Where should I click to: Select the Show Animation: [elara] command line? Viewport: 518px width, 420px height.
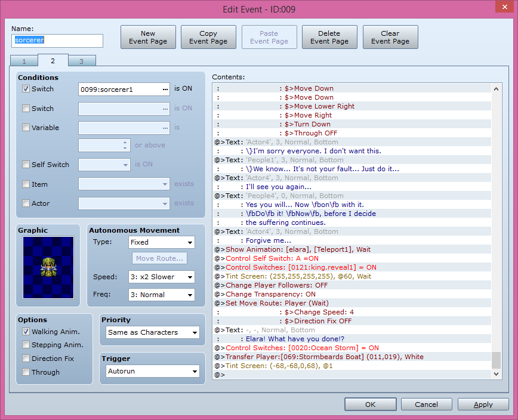point(298,249)
